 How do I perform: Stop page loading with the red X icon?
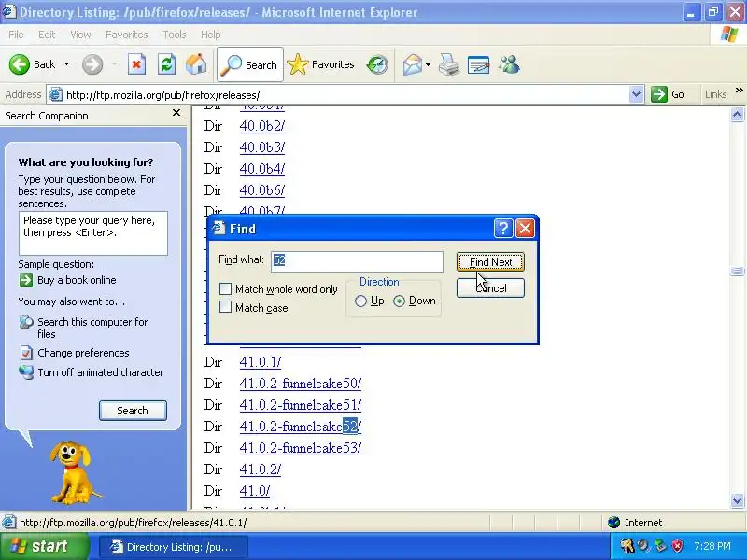coord(136,64)
